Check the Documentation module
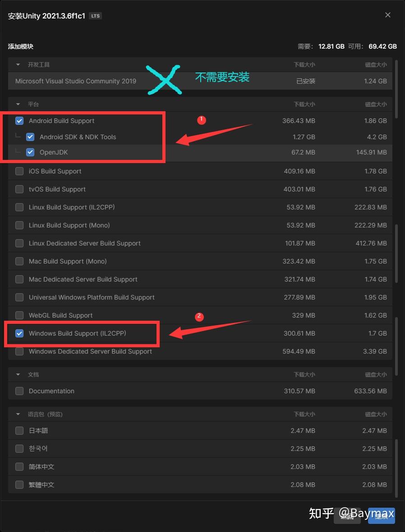 pos(19,391)
